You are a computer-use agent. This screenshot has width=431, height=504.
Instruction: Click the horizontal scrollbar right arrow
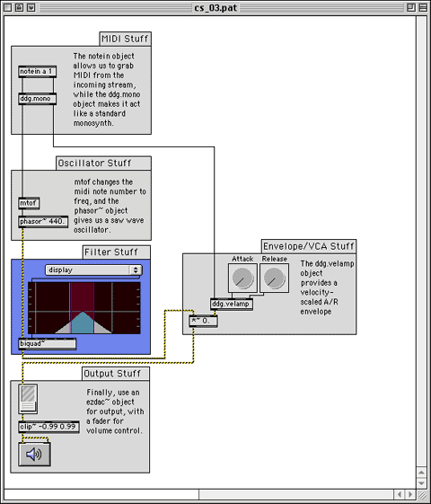coord(410,494)
